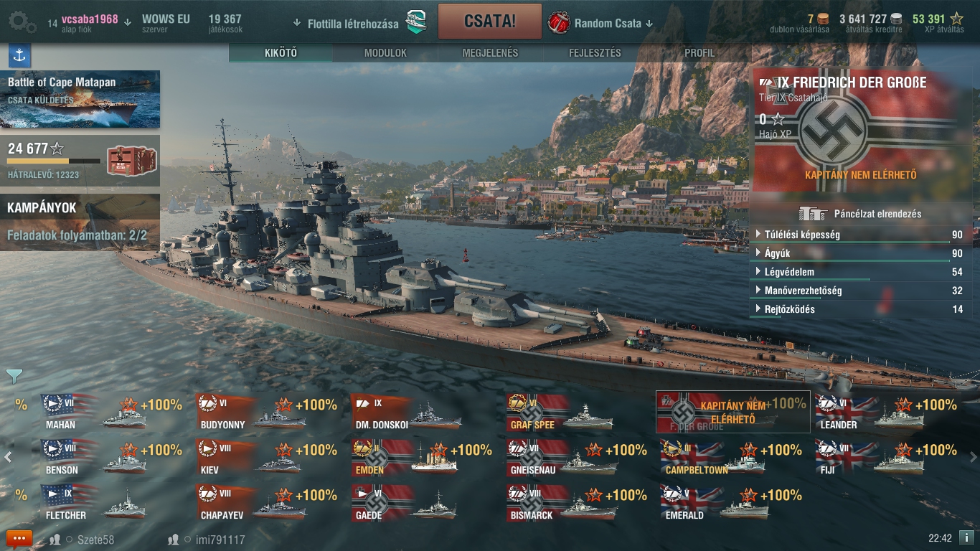980x551 pixels.
Task: Switch to the MODULOK tab
Action: point(385,53)
